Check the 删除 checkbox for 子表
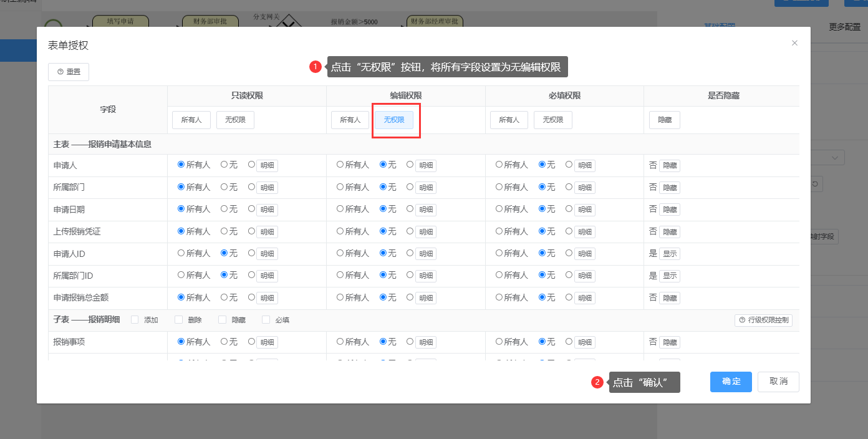The image size is (868, 439). coord(178,320)
